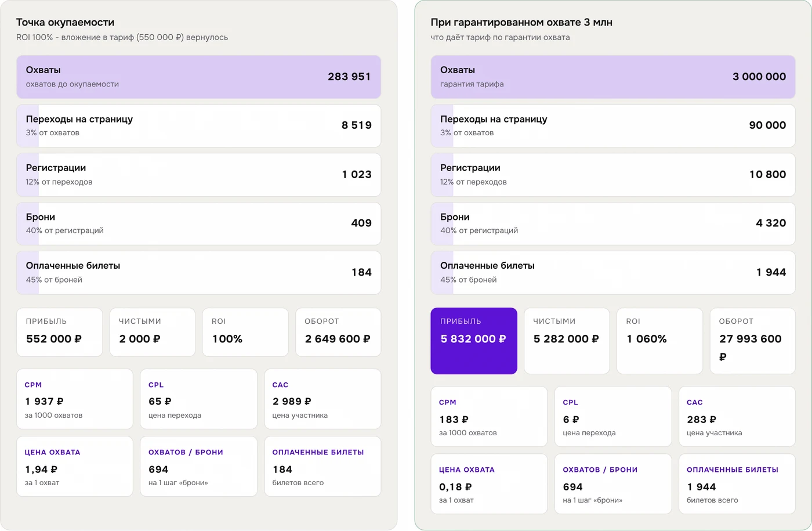The image size is (812, 531).
Task: Click the ROI 1 060% card
Action: pos(659,341)
